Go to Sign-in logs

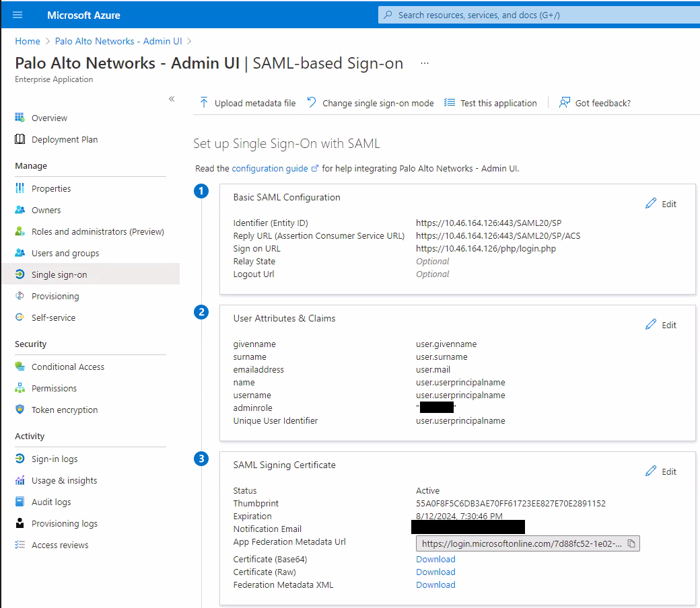(x=55, y=459)
